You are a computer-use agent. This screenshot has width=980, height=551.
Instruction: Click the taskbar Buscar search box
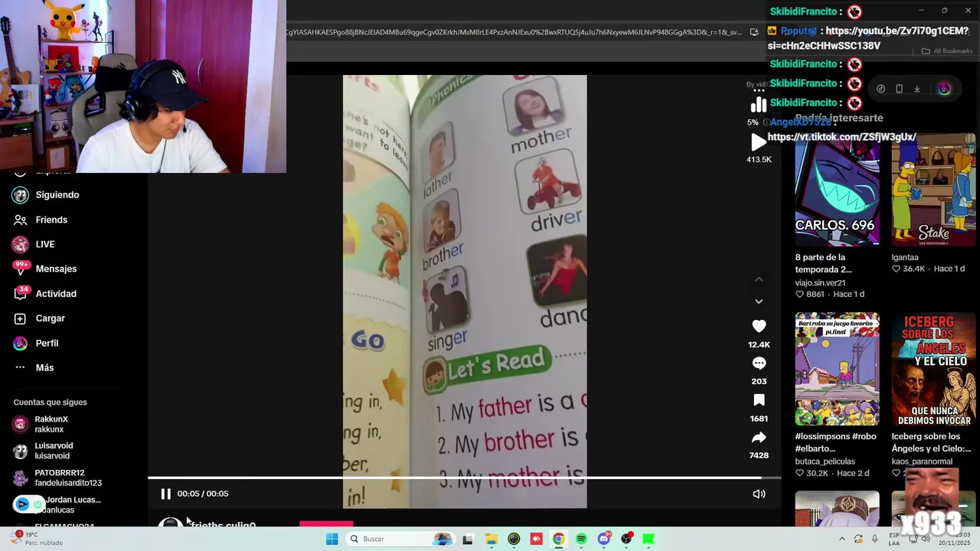tap(400, 539)
